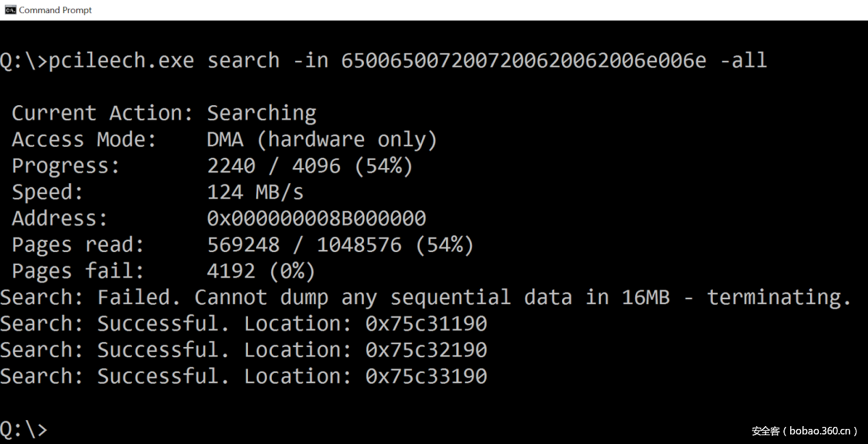Click the Progress value 2240 / 4096

click(273, 166)
